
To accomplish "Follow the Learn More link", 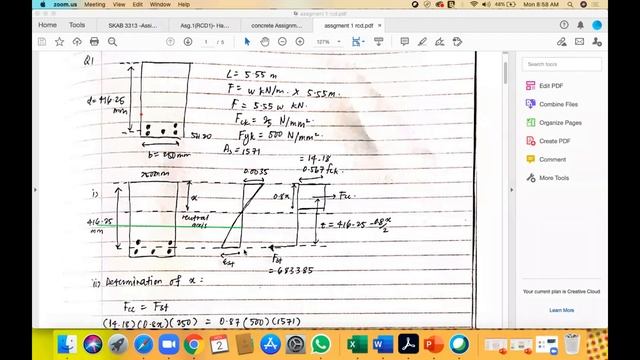I will [561, 310].
